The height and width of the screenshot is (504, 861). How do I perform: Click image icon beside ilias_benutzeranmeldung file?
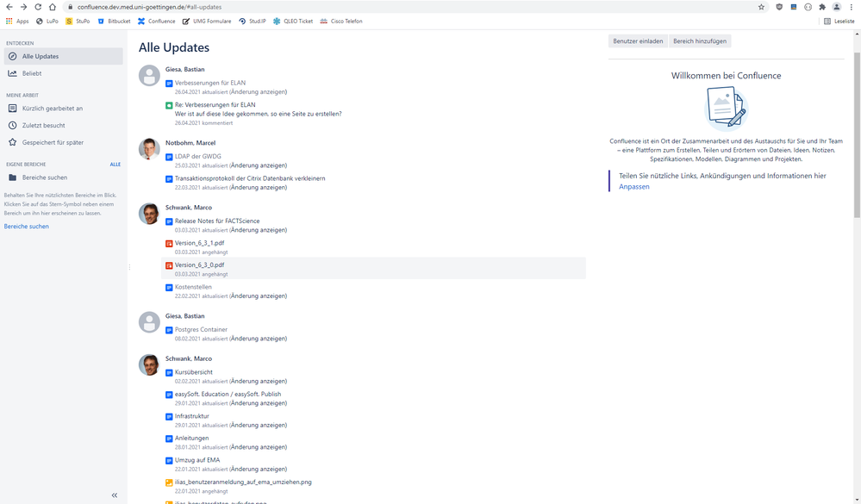[x=169, y=482]
